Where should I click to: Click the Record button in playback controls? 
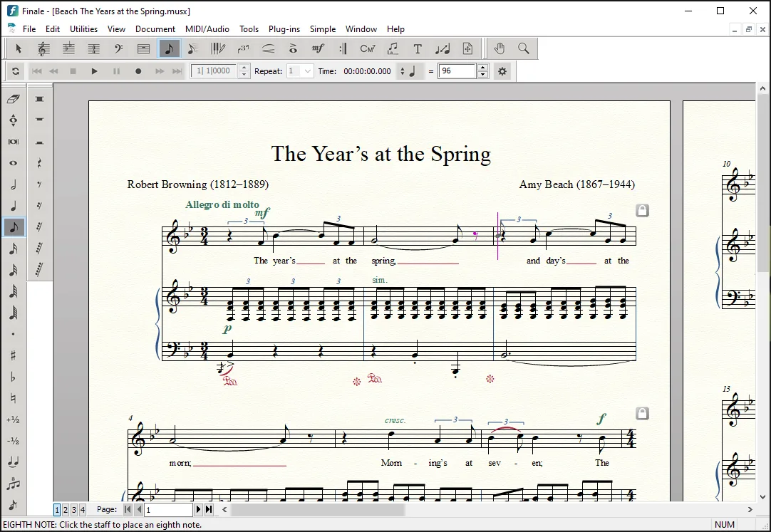point(138,71)
